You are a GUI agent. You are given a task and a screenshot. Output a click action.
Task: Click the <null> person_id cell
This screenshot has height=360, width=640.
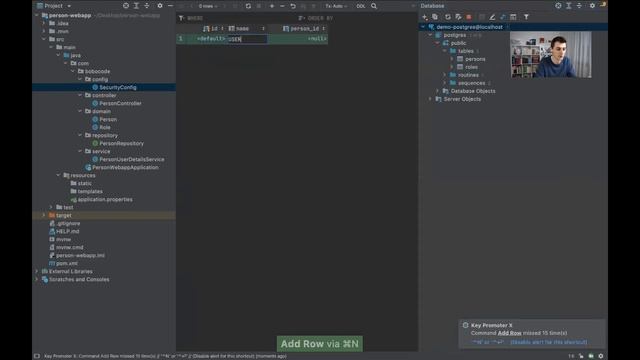pyautogui.click(x=317, y=39)
